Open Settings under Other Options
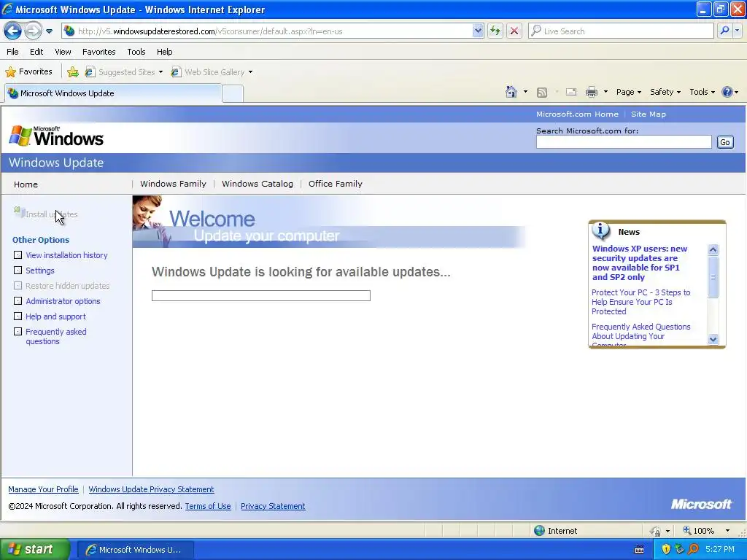Screen dimensions: 747x560 tap(40, 271)
